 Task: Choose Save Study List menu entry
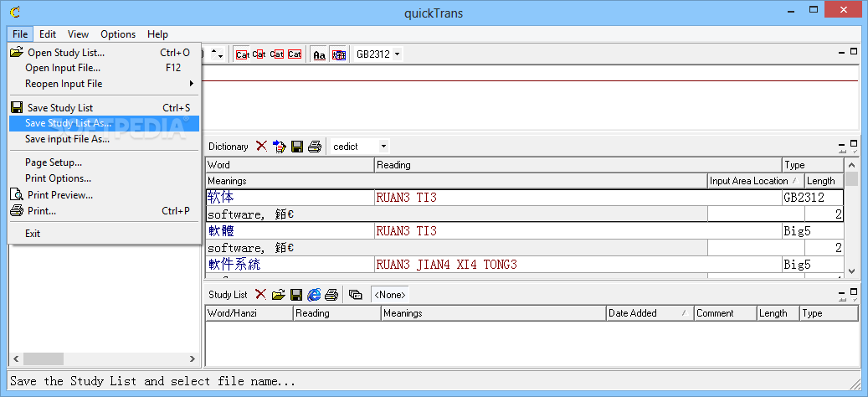104,108
